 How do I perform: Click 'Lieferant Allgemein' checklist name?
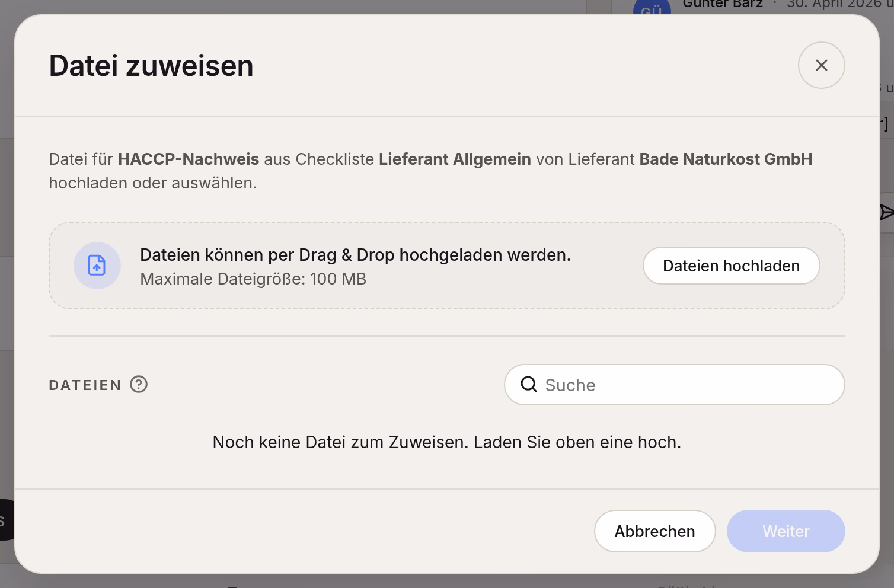coord(455,159)
